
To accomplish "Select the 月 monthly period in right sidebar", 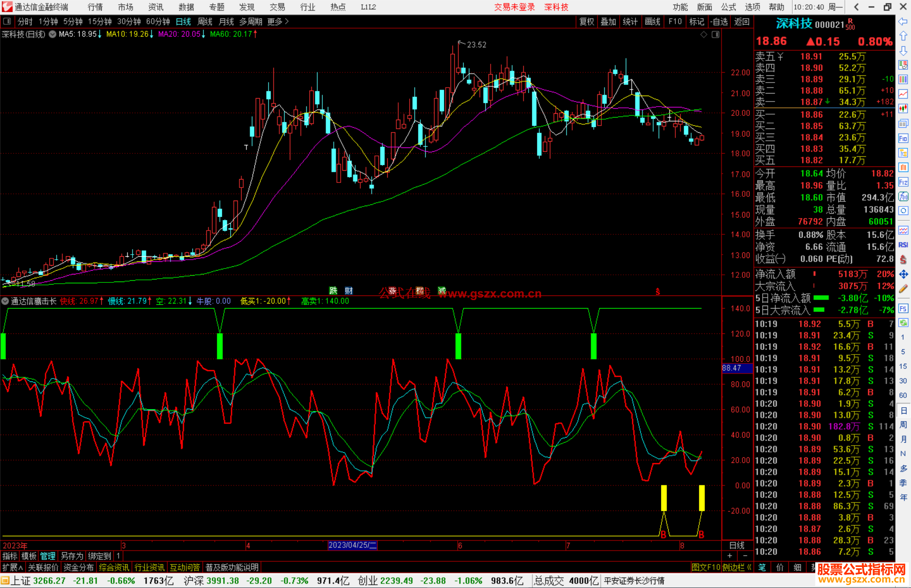I will click(903, 439).
